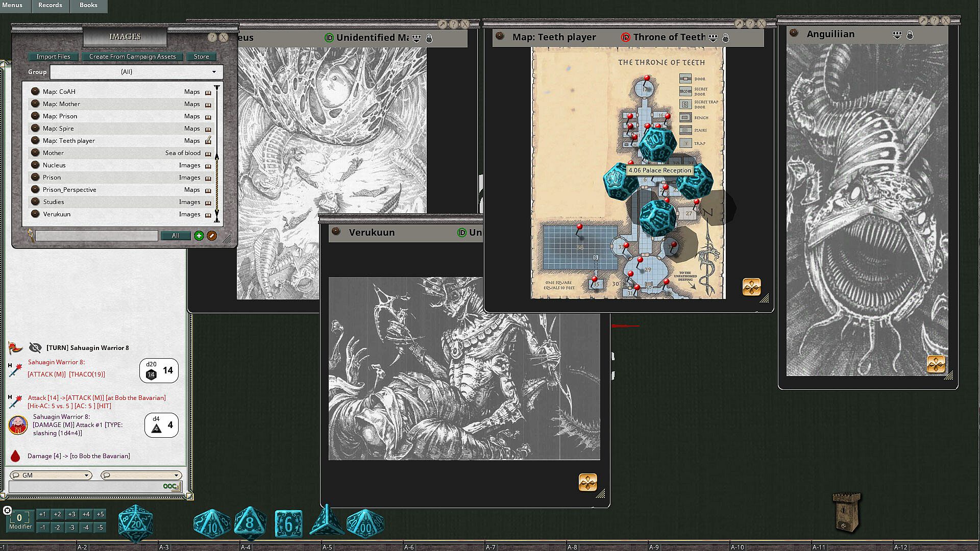The image size is (980, 551).
Task: Open the Map: Prison list entry
Action: tap(60, 116)
